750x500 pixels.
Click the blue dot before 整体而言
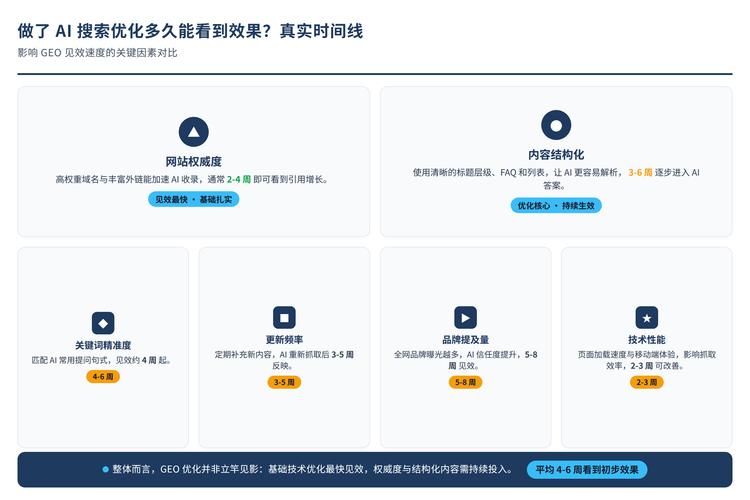(x=106, y=469)
